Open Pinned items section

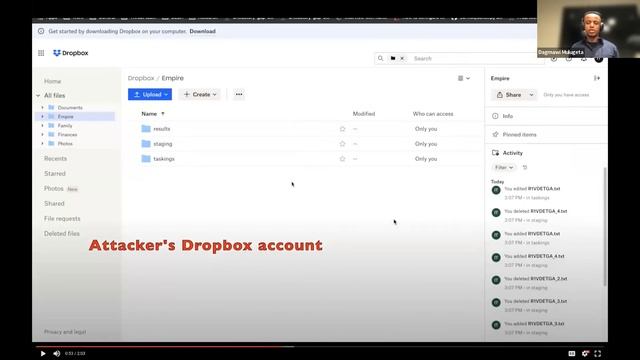click(546, 135)
